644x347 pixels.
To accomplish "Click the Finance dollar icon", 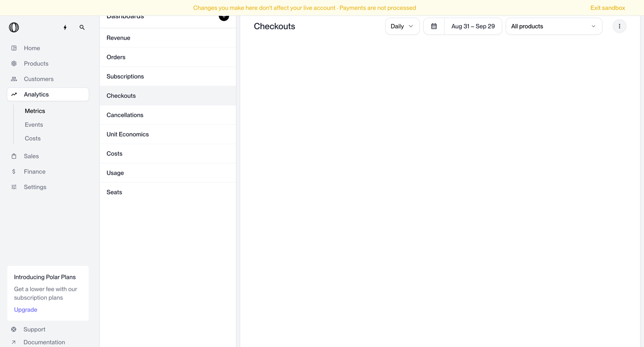I will point(14,171).
